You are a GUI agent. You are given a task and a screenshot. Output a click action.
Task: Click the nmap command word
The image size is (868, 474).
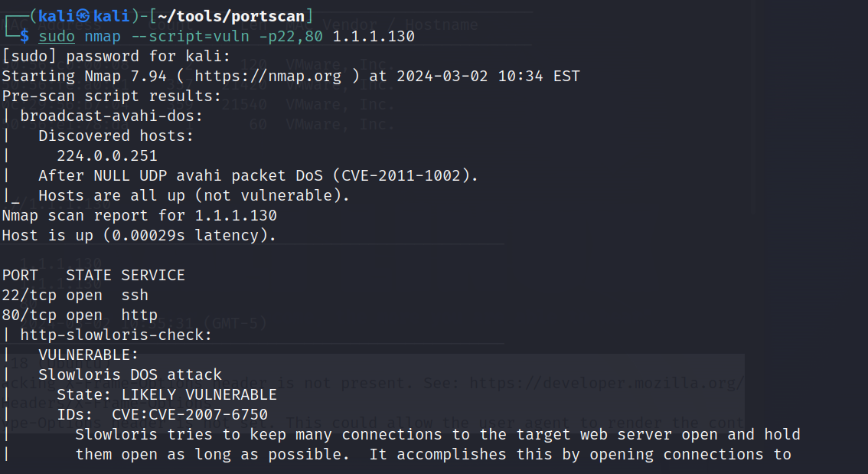[103, 37]
